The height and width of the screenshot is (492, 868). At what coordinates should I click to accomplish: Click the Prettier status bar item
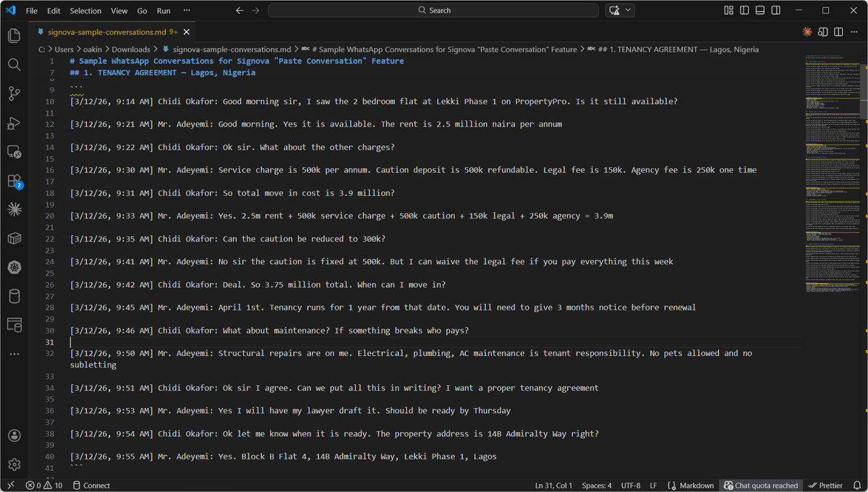coord(825,485)
